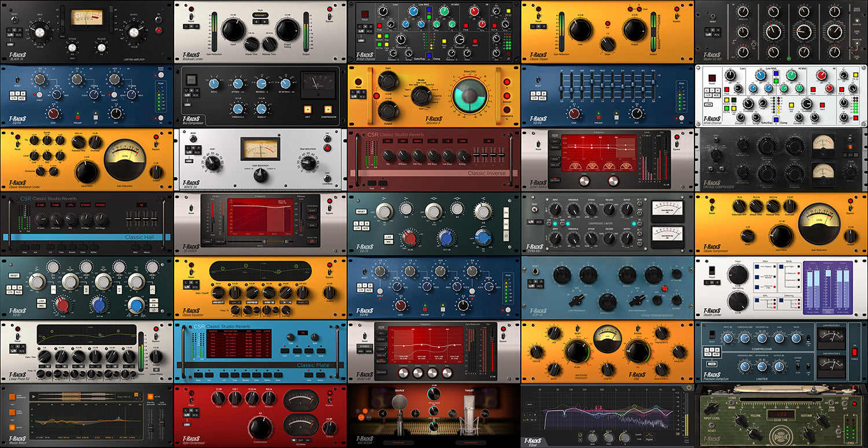Enable the Peak toggle on the EQ-PG
This screenshot has width=868, height=448.
click(682, 84)
